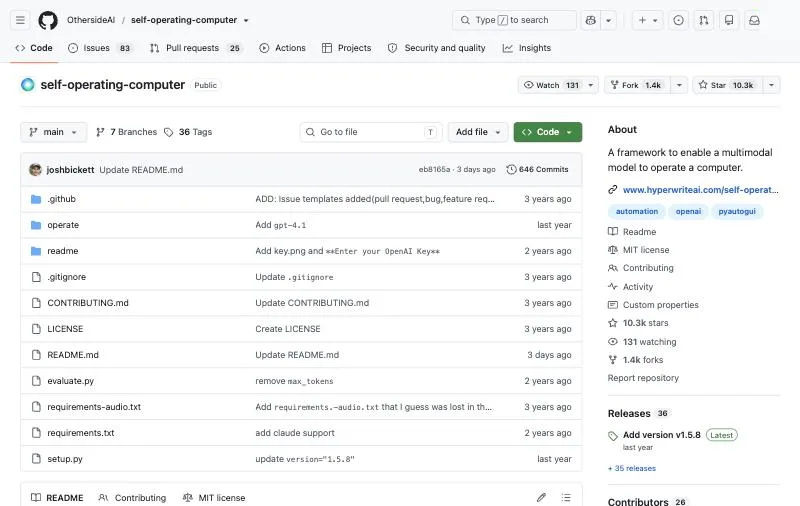The image size is (800, 506).
Task: Expand the Fork options dropdown arrow
Action: [679, 85]
